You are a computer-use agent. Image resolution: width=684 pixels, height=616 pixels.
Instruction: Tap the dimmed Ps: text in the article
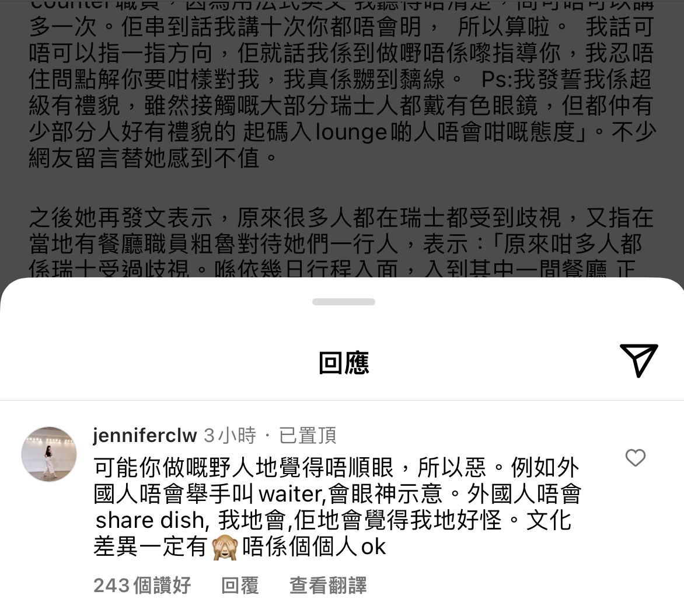pos(497,80)
